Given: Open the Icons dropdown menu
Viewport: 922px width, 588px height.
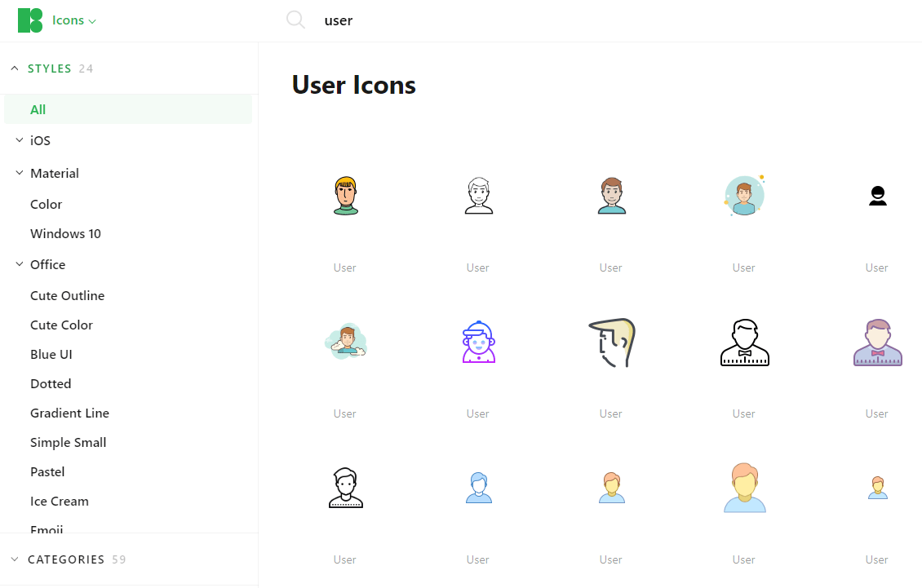Looking at the screenshot, I should click(74, 20).
